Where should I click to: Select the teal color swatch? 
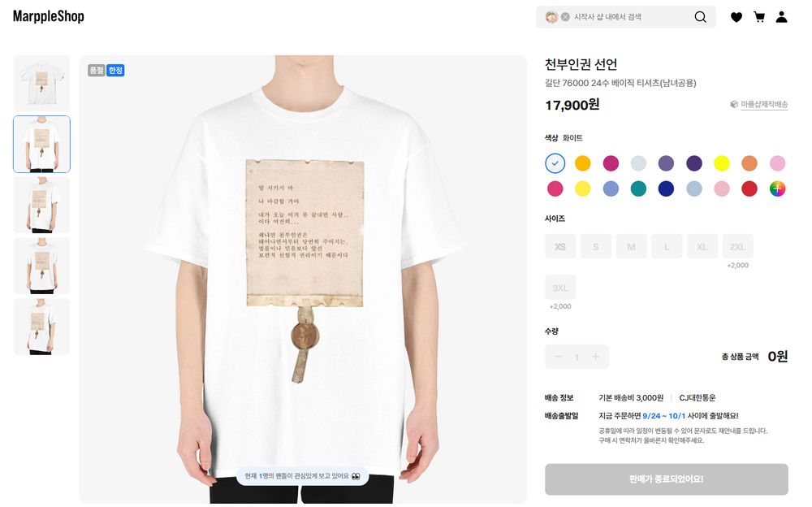(638, 188)
